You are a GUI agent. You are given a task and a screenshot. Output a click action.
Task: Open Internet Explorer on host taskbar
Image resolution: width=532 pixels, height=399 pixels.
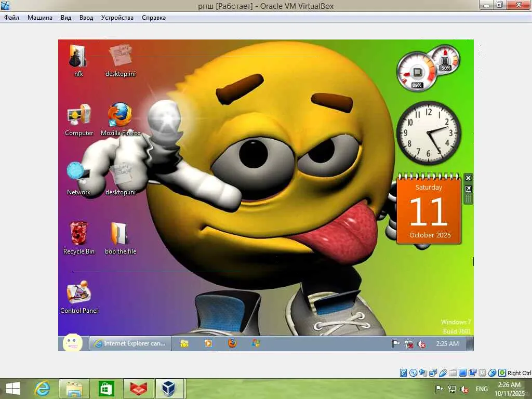pos(43,389)
